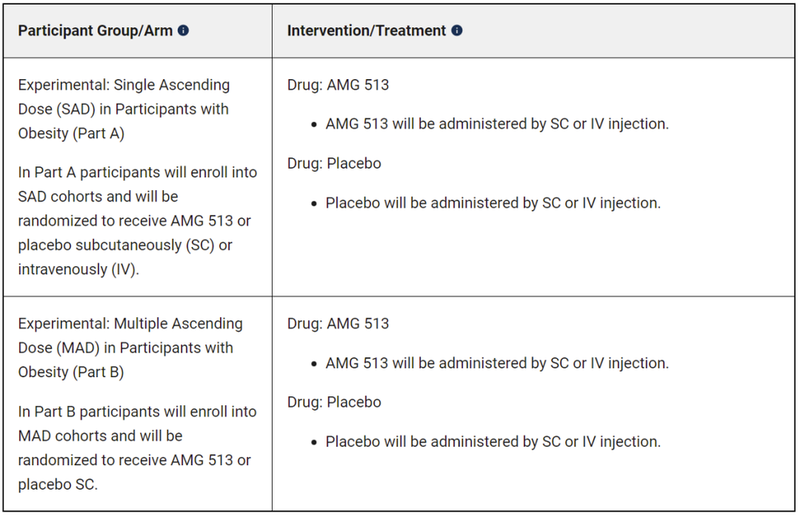Click the info icon beside Participant Group/Arm
The width and height of the screenshot is (800, 517).
[183, 30]
